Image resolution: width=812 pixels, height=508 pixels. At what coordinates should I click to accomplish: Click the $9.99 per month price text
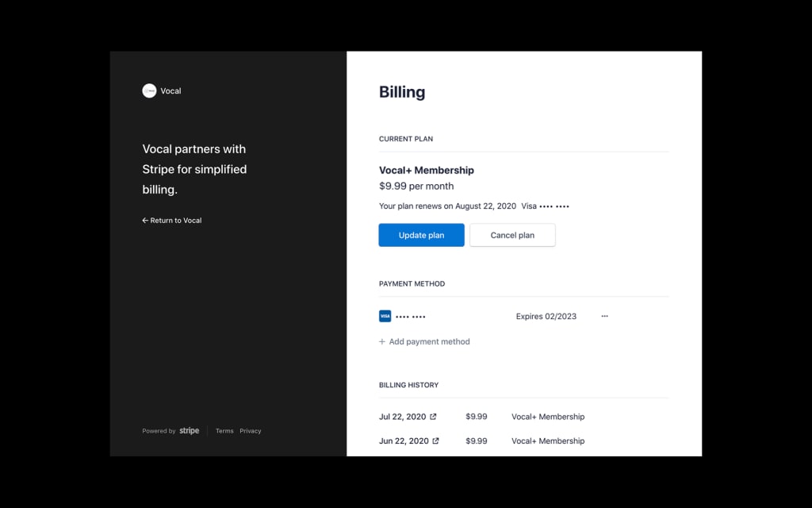coord(416,186)
